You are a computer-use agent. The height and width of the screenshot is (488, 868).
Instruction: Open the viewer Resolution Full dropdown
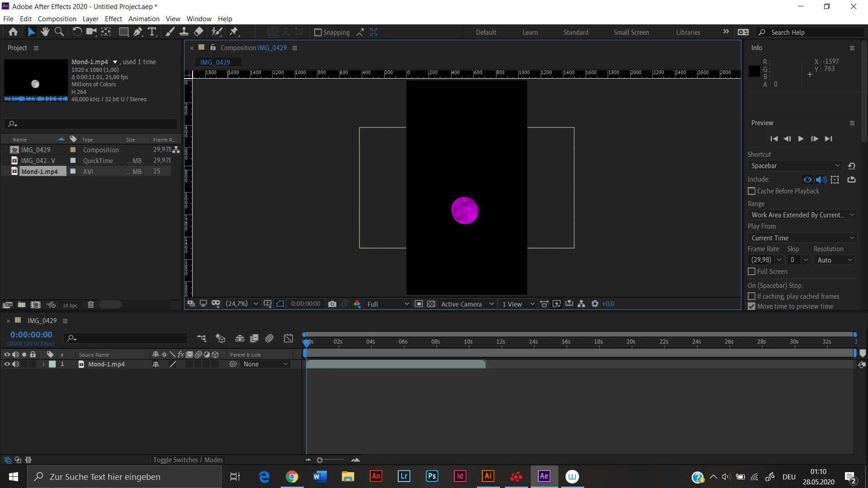coord(388,304)
